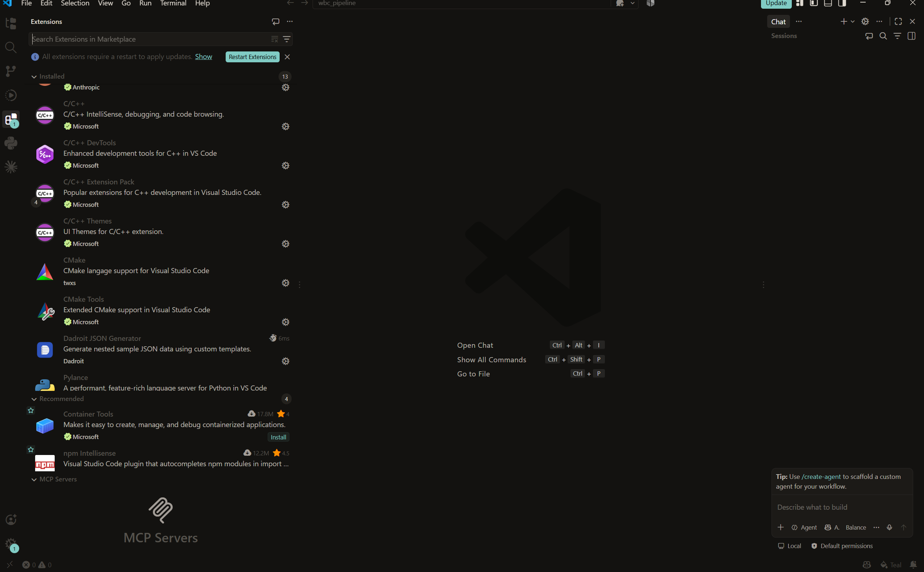Click the Update button in title bar

click(x=776, y=3)
